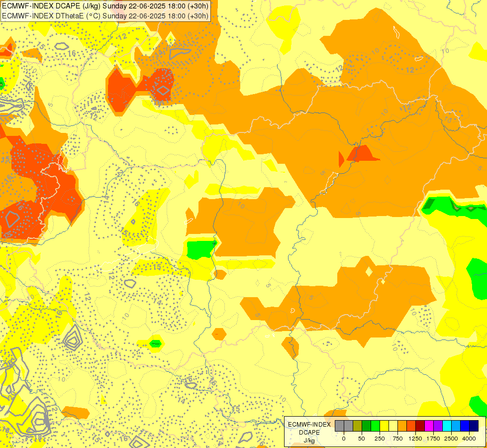Click the ECMWF-INDEX legend label
The width and height of the screenshot is (487, 448).
click(x=309, y=425)
